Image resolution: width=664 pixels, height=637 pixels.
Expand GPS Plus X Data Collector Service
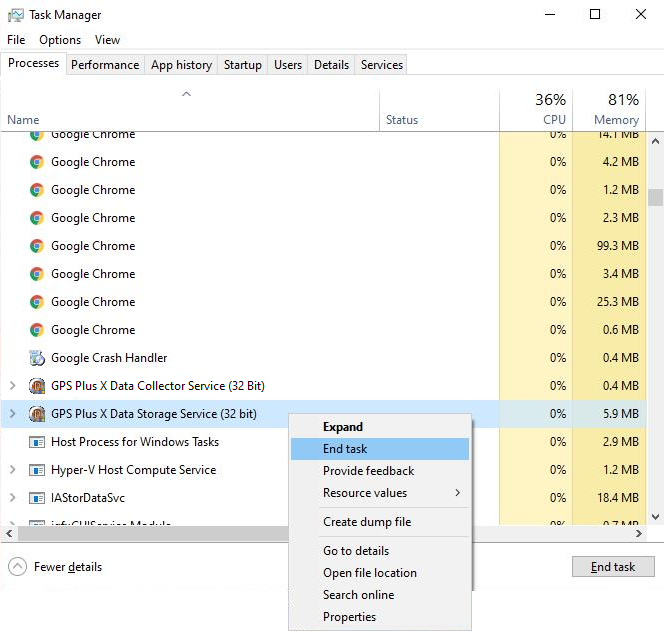coord(13,385)
